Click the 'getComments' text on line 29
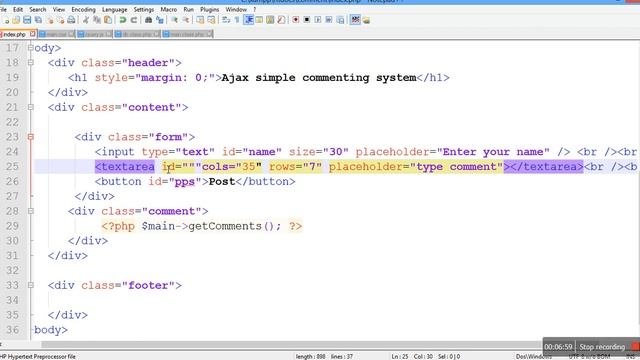This screenshot has width=640, height=360. point(225,226)
